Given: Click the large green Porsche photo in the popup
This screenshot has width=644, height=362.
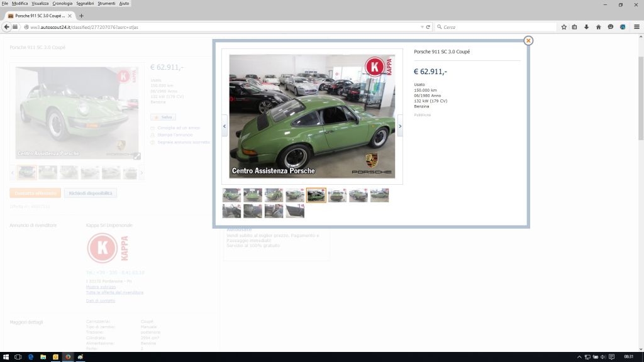Looking at the screenshot, I should pyautogui.click(x=312, y=116).
